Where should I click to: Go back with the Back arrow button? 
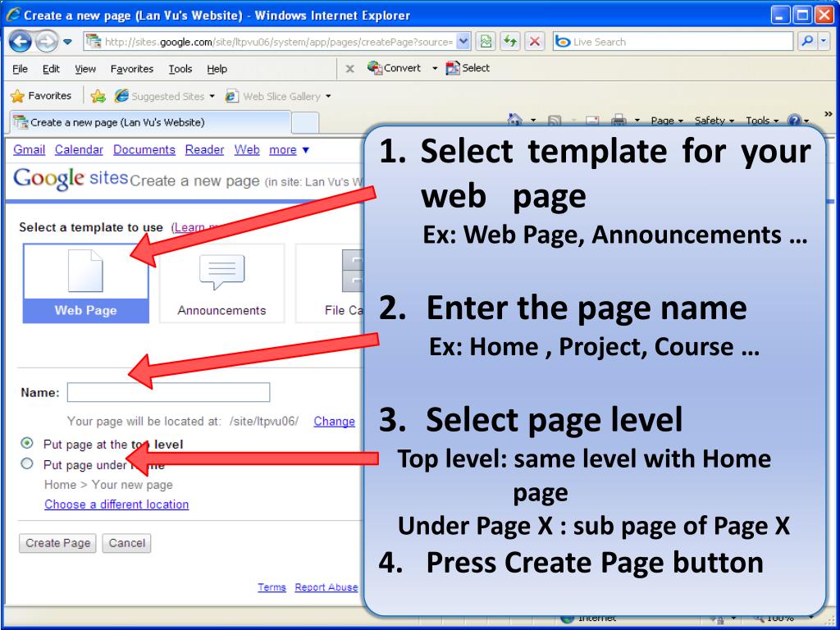[20, 41]
